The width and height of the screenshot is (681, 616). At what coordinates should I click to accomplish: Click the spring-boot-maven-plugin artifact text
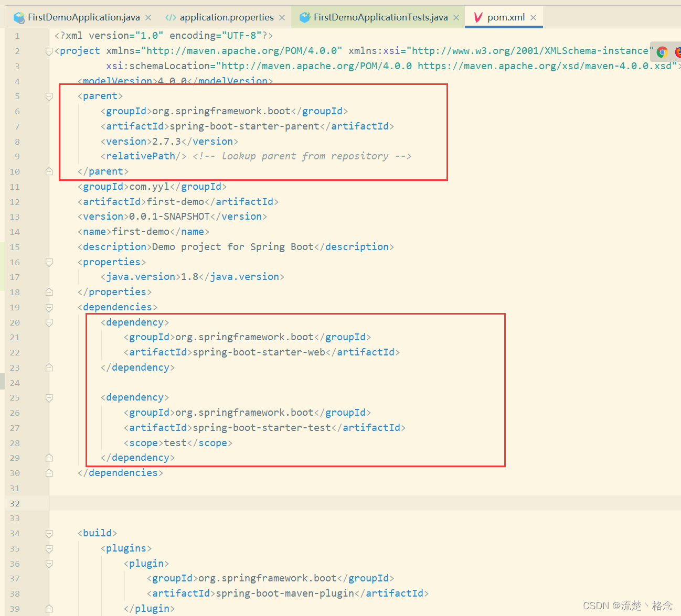[x=285, y=593]
